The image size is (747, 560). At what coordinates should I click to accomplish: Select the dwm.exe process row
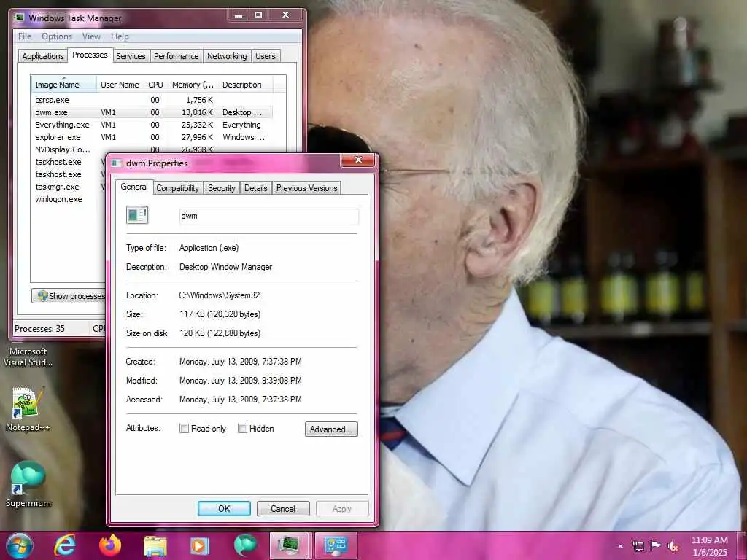point(152,112)
